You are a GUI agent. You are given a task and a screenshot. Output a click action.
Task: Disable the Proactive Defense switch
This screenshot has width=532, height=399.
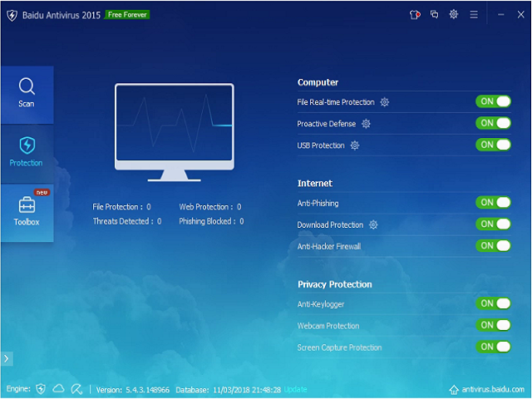click(493, 123)
